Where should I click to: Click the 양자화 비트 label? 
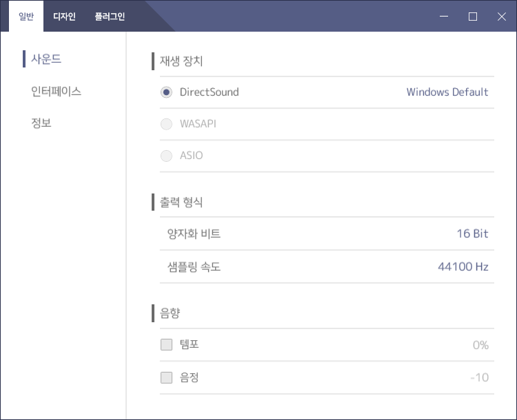coord(194,233)
